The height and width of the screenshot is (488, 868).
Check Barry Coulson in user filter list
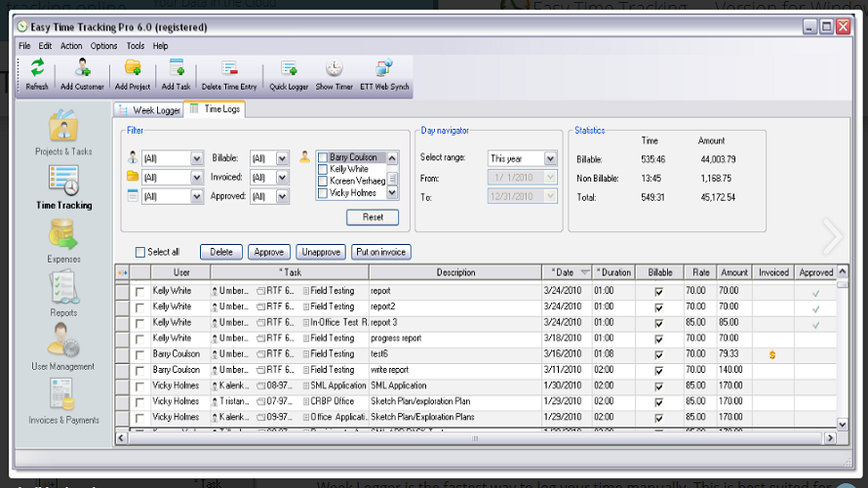tap(323, 158)
